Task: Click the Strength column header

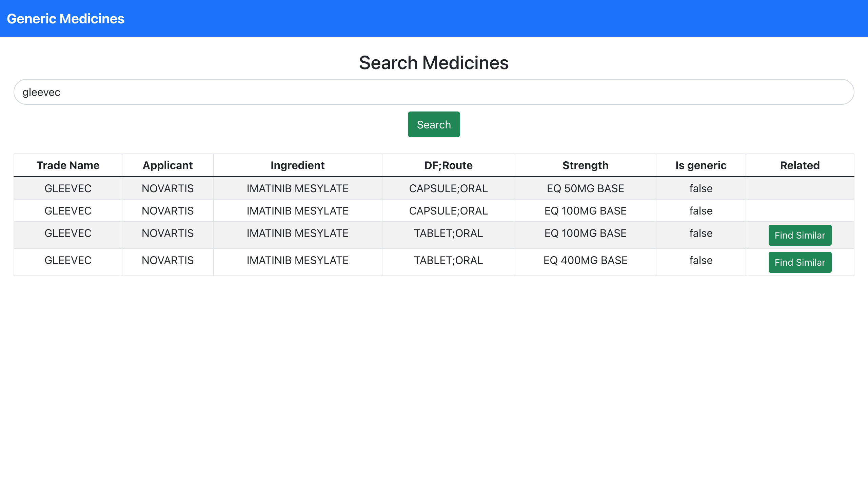Action: (585, 165)
